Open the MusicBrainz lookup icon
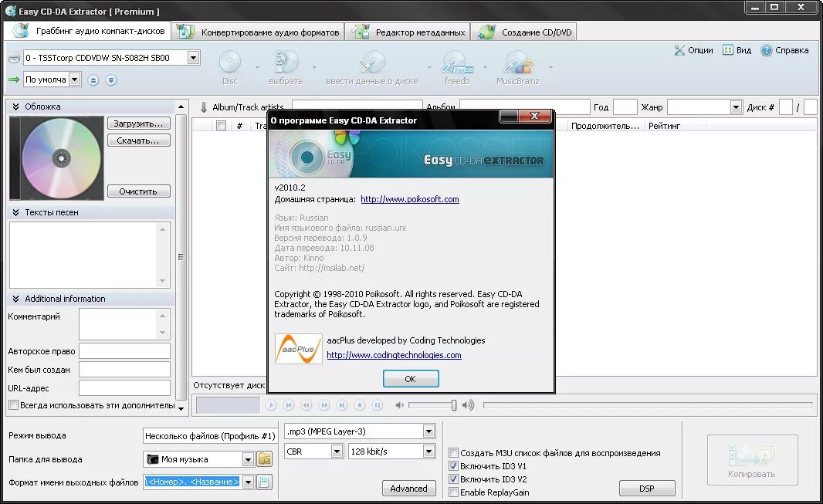The width and height of the screenshot is (823, 504). tap(517, 62)
